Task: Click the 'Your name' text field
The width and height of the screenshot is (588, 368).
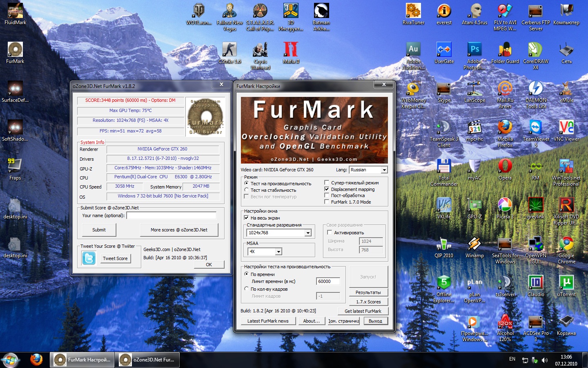Action: pyautogui.click(x=171, y=215)
